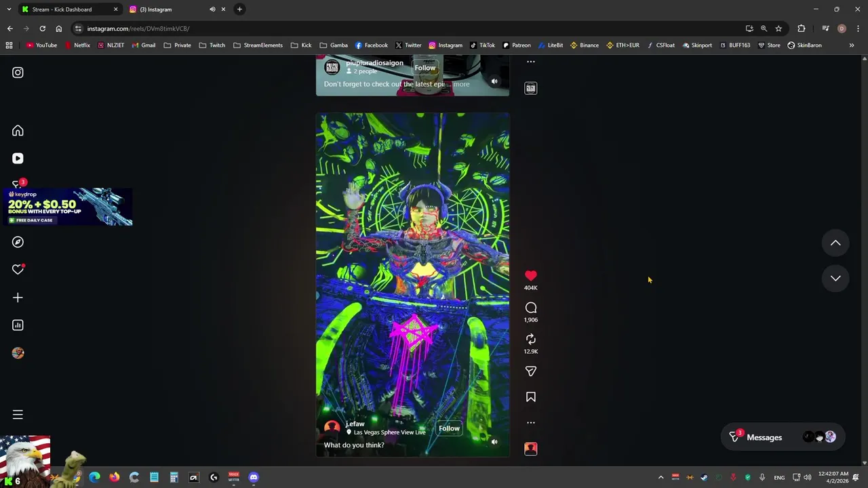Reload the page

coord(42,28)
